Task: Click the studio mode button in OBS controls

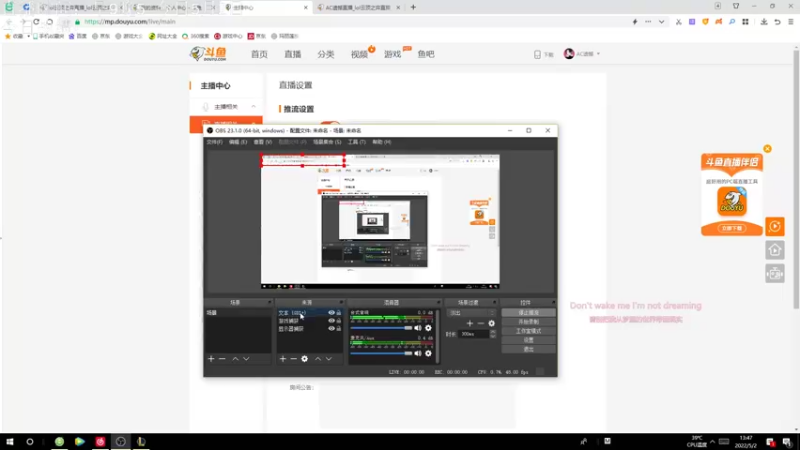Action: 528,331
